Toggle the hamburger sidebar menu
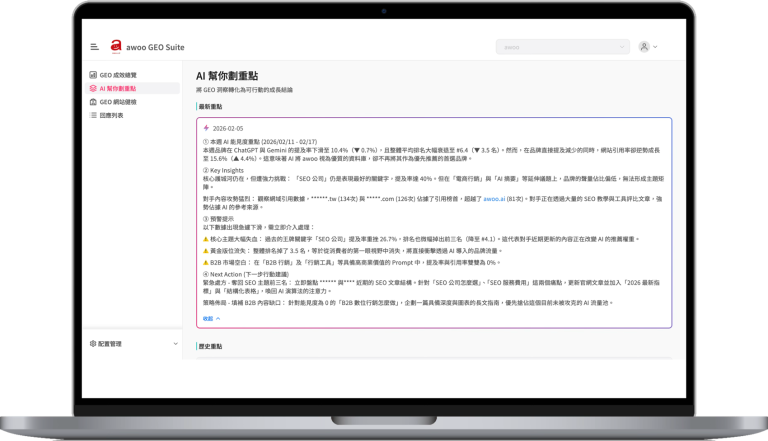This screenshot has width=768, height=441. point(94,46)
